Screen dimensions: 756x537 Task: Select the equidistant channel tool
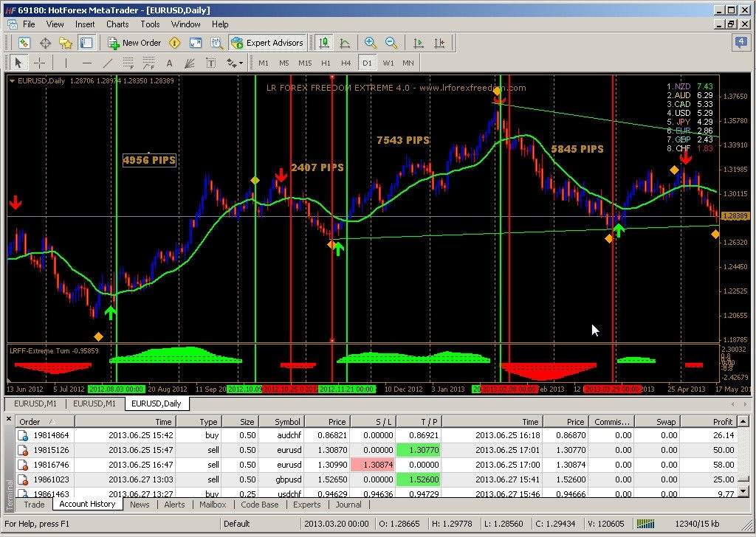pos(128,63)
